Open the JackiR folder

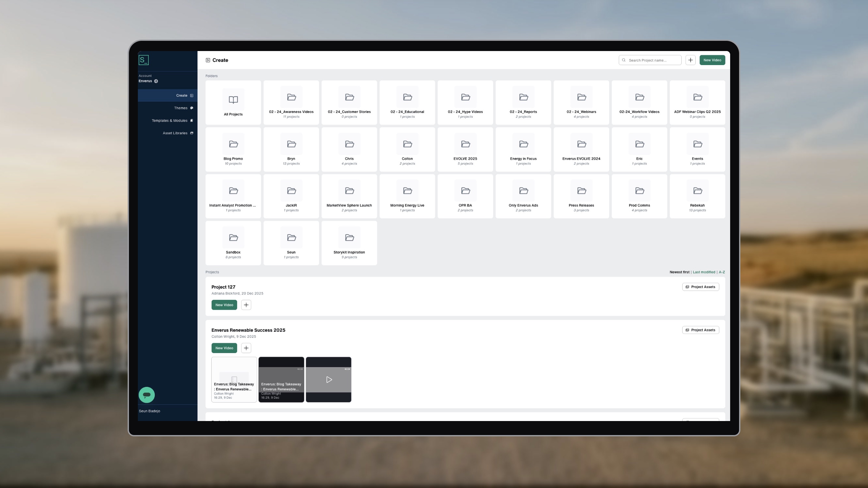click(x=291, y=196)
